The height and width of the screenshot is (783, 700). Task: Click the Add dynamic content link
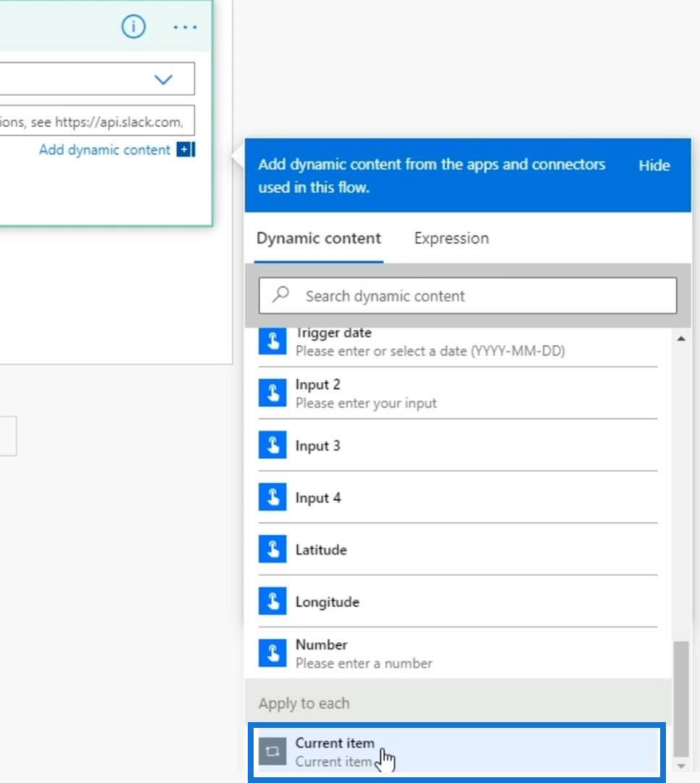click(x=104, y=150)
